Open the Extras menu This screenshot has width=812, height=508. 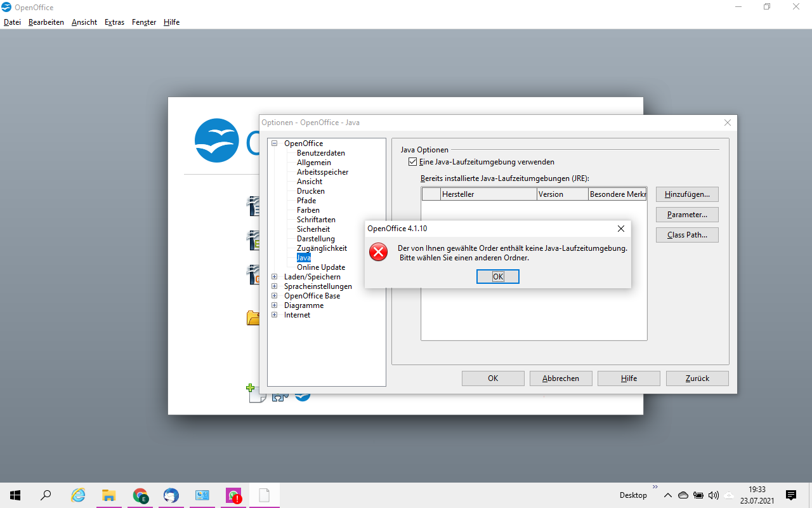point(114,22)
